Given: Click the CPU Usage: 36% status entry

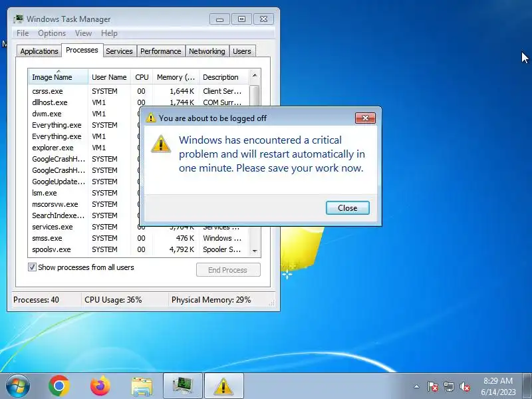Looking at the screenshot, I should 113,300.
